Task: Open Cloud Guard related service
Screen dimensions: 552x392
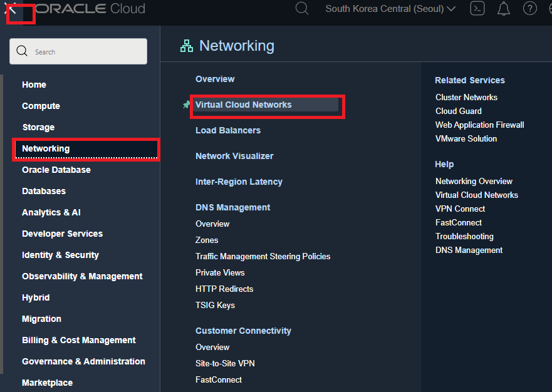Action: (x=459, y=111)
